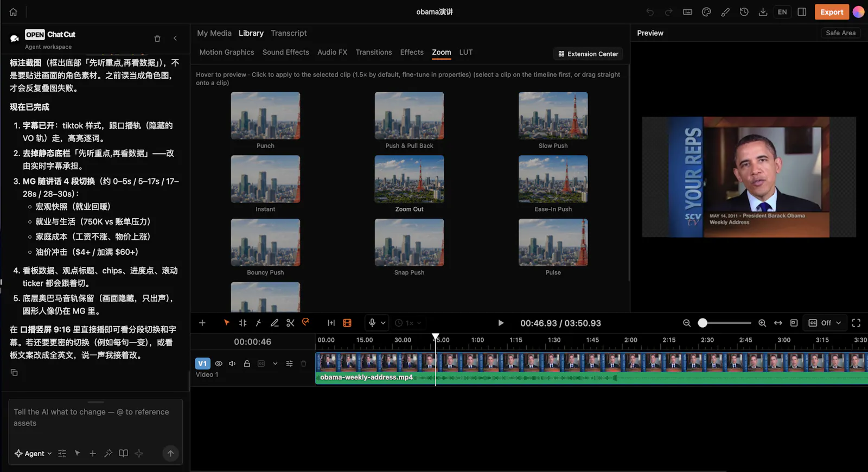The height and width of the screenshot is (472, 868).
Task: Select the V1 track badge
Action: click(202, 363)
